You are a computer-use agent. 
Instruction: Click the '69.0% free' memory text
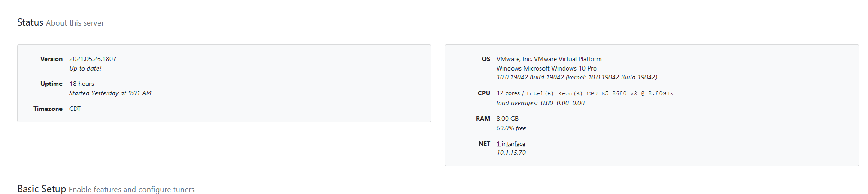tap(511, 128)
